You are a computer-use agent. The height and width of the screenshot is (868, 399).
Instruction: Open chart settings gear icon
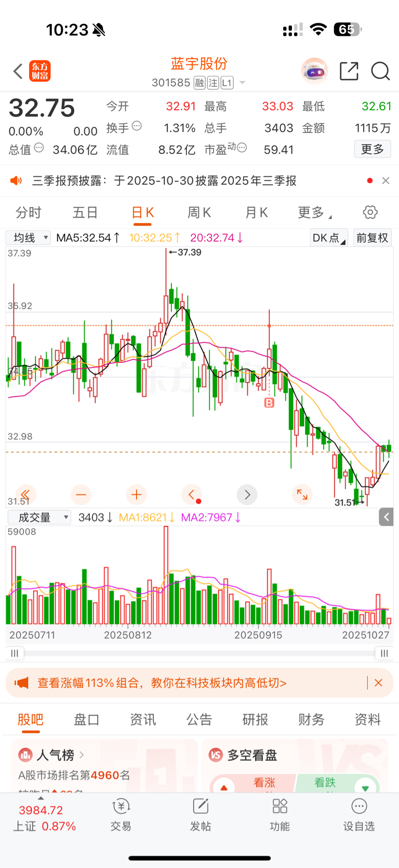click(x=370, y=212)
